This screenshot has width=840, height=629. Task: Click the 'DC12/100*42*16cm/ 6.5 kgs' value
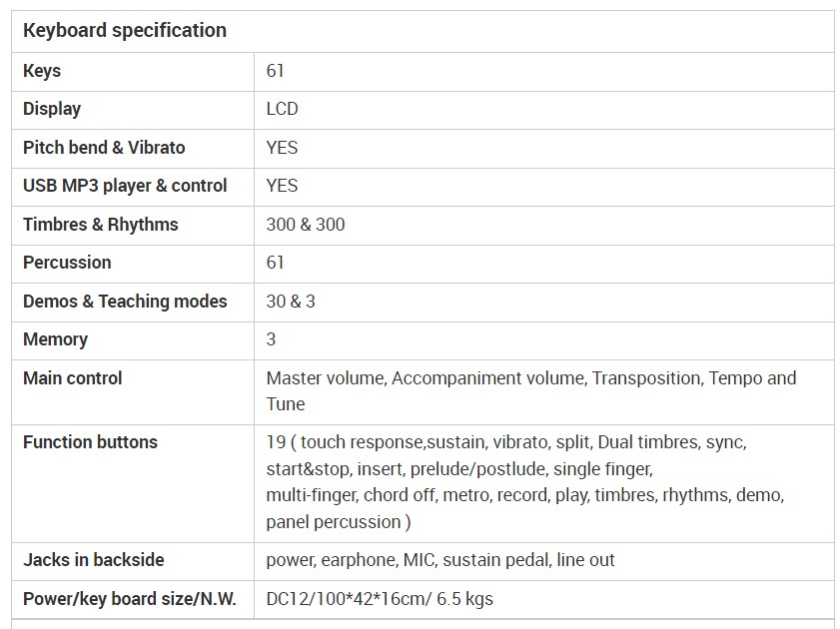pyautogui.click(x=380, y=599)
